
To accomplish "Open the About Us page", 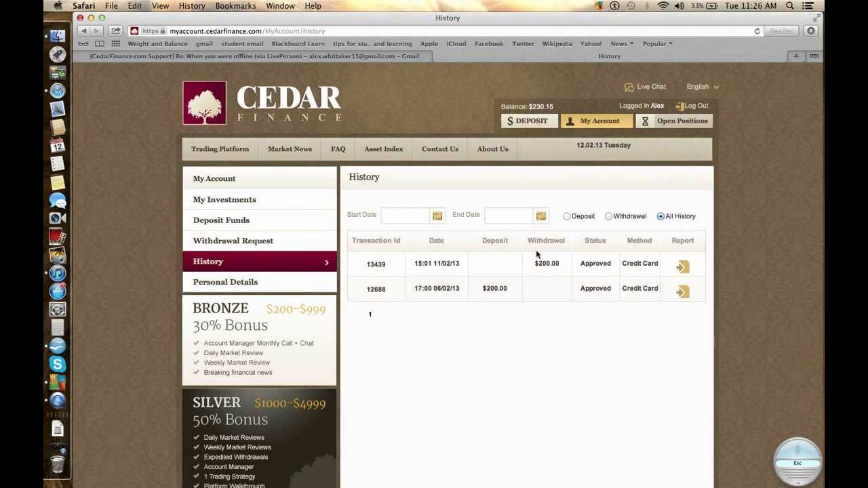I will [492, 149].
